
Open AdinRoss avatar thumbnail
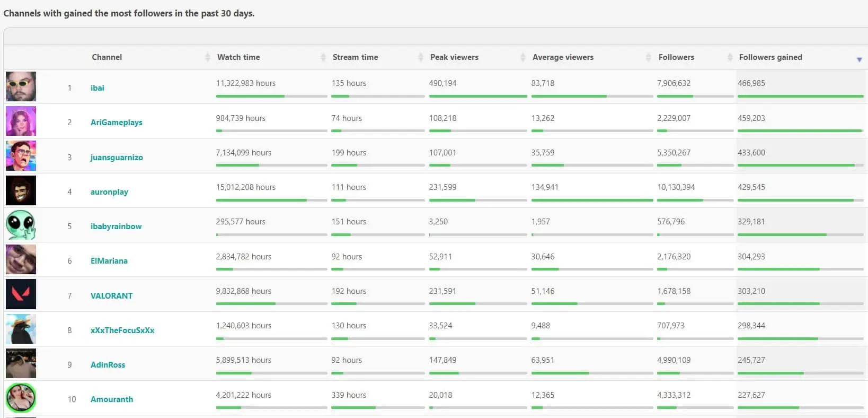point(21,363)
